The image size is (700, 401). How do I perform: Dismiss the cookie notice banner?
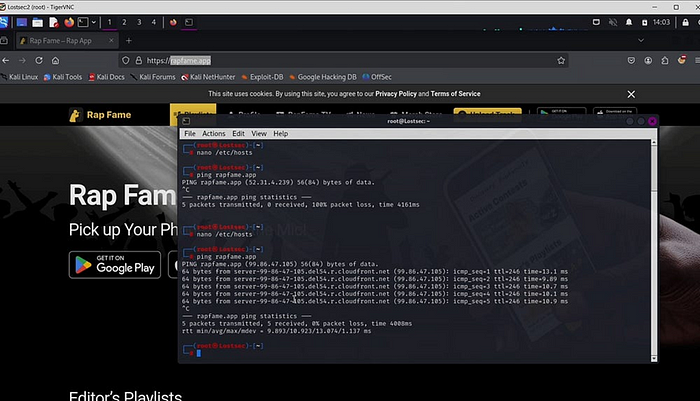click(631, 94)
